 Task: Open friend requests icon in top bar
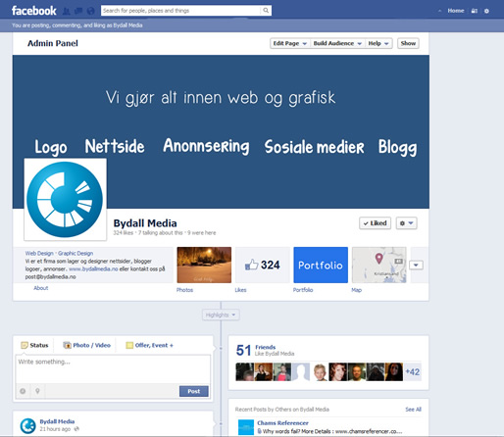click(x=66, y=12)
